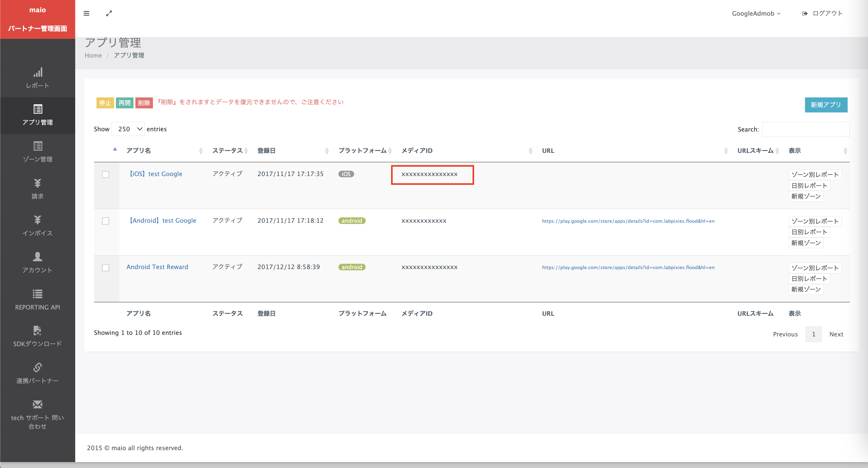Open the Show 250 entries dropdown
This screenshot has height=468, width=868.
click(x=128, y=129)
